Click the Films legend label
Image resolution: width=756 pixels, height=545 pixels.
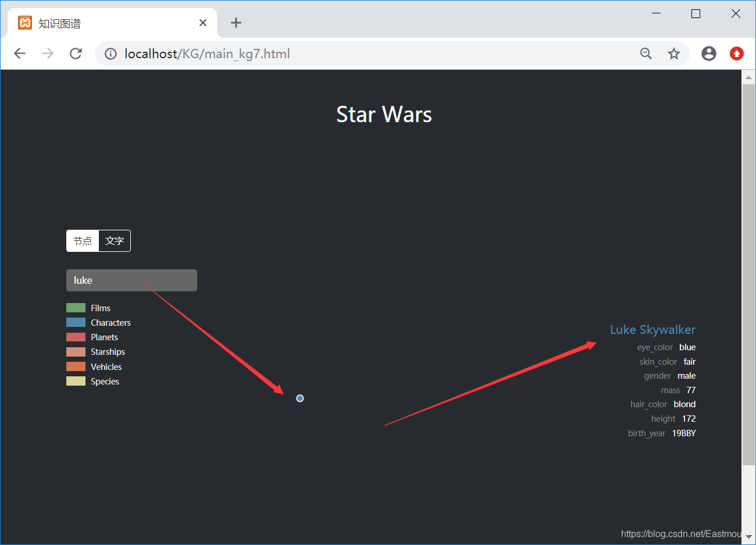click(x=101, y=308)
